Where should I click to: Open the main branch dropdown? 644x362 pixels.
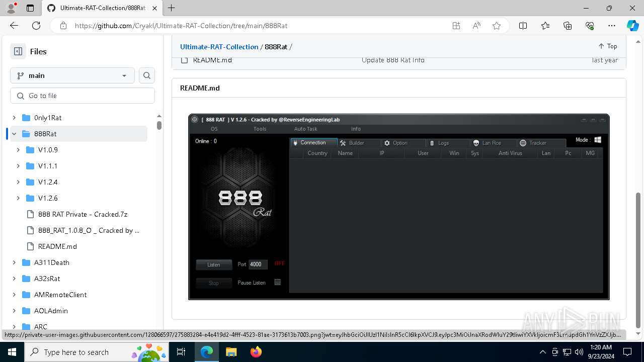72,75
